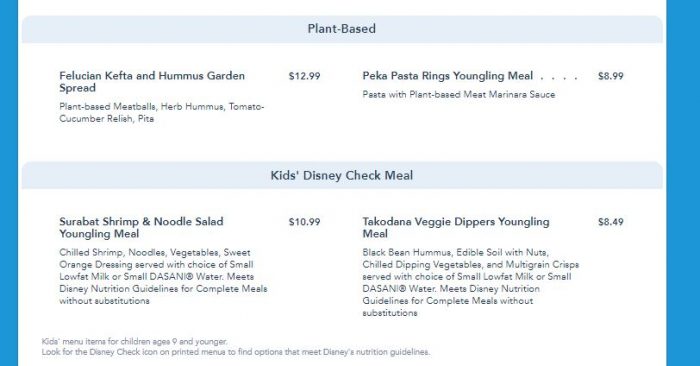The height and width of the screenshot is (366, 700).
Task: Select Felucian Kefta and Hummus Garden Spread
Action: click(x=152, y=82)
